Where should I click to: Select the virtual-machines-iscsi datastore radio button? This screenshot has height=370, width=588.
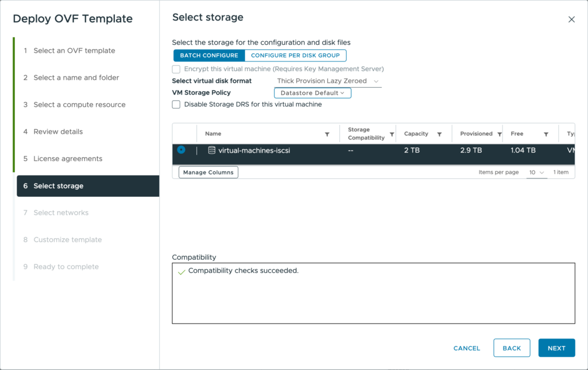pyautogui.click(x=181, y=150)
